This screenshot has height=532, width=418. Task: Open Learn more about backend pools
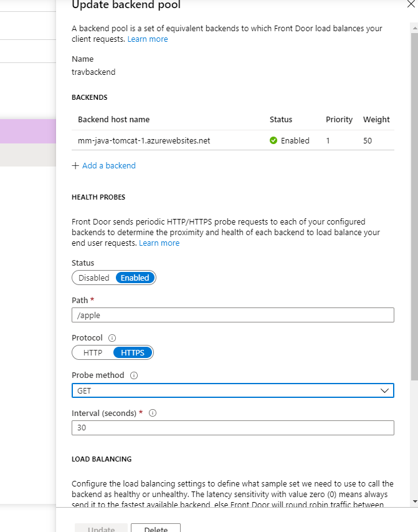148,39
